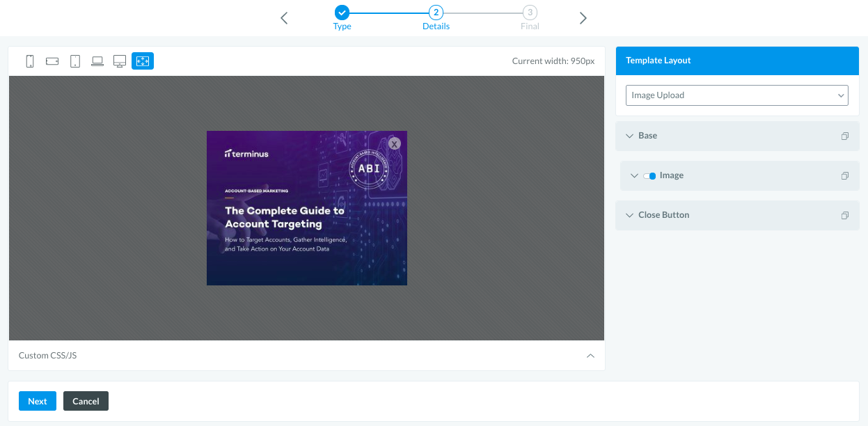The image size is (868, 426).
Task: Click the Terminus guide image in the preview
Action: tap(307, 208)
